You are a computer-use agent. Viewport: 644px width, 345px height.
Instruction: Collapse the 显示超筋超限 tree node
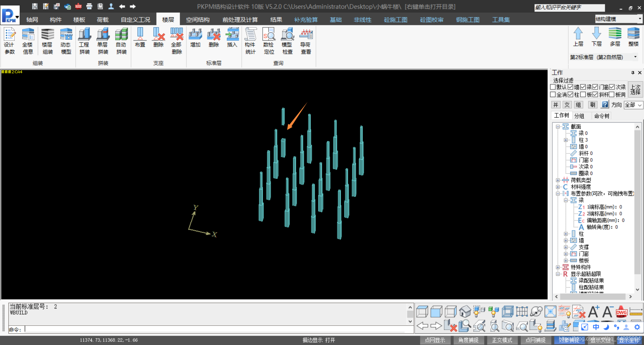[558, 274]
